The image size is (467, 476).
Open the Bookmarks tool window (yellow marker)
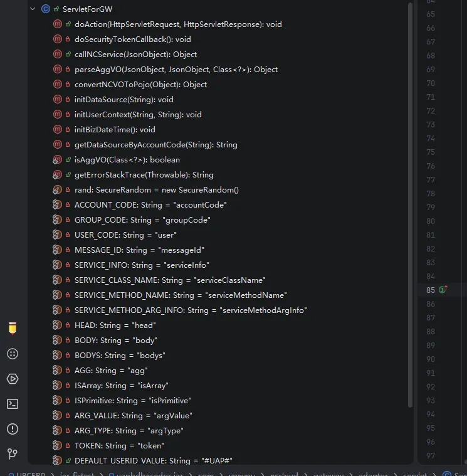point(13,328)
